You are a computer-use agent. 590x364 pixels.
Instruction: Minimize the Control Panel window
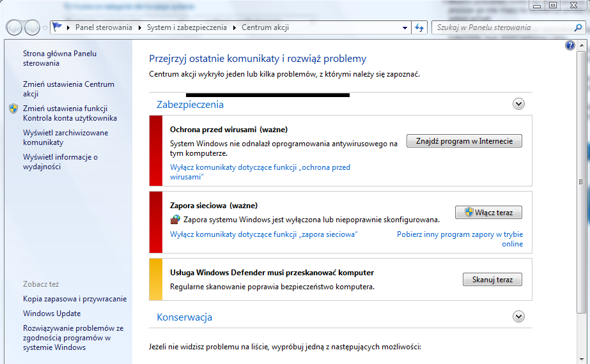pos(537,5)
